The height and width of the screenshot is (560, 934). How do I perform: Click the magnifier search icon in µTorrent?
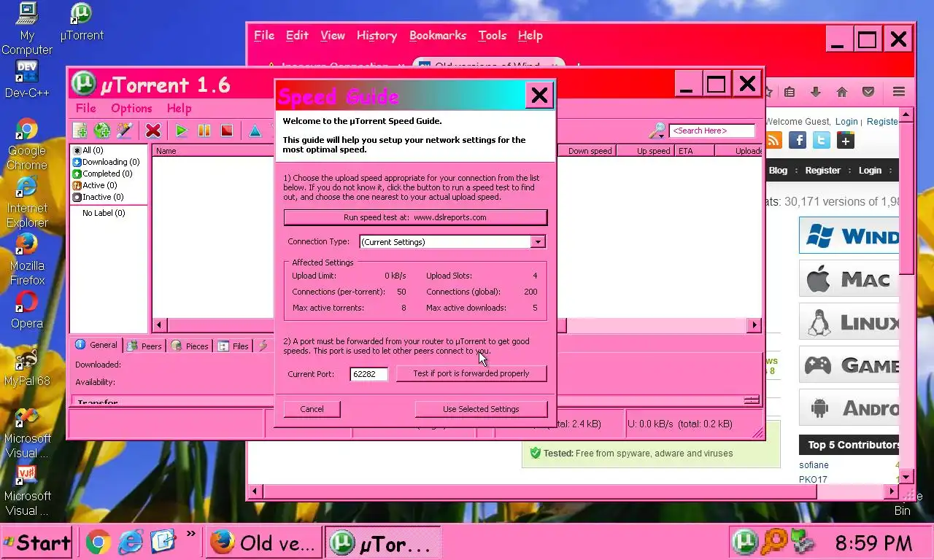[657, 131]
